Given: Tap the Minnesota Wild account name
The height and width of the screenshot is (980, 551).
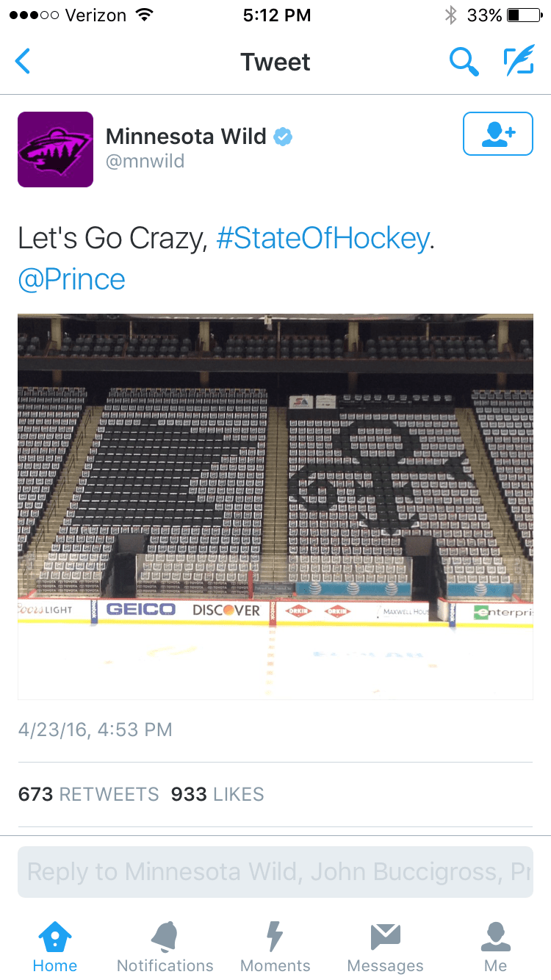Looking at the screenshot, I should (186, 136).
